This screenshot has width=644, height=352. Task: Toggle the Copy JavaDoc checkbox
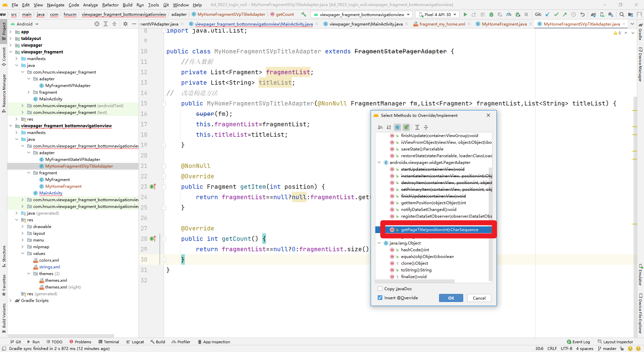(x=380, y=289)
